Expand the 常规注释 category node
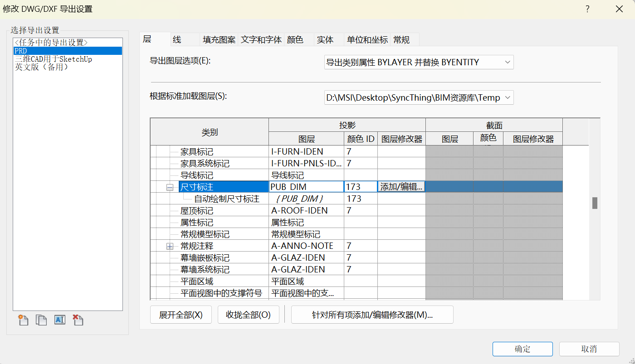This screenshot has height=364, width=635. [170, 245]
